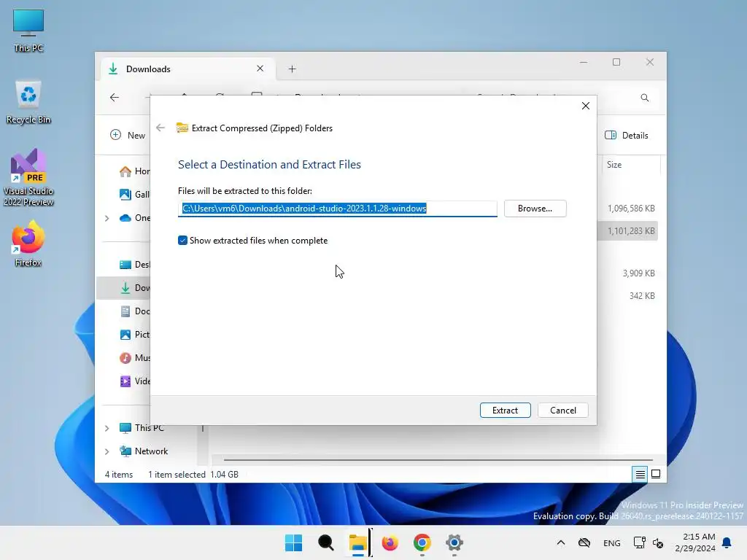Click the back arrow in extract dialog
This screenshot has height=560, width=747.
(x=160, y=128)
